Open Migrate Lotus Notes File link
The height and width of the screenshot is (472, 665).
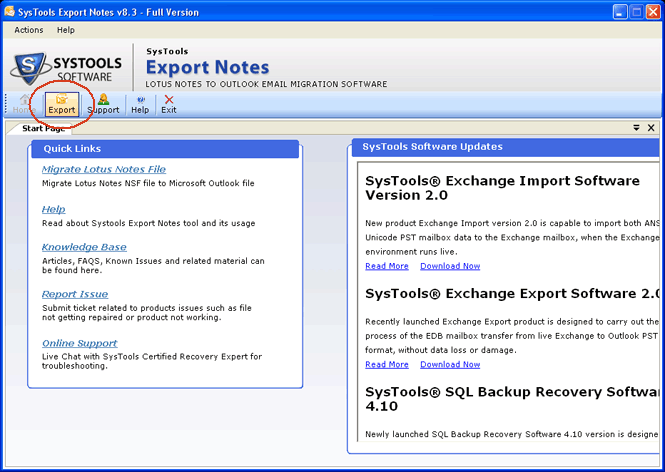tap(104, 169)
